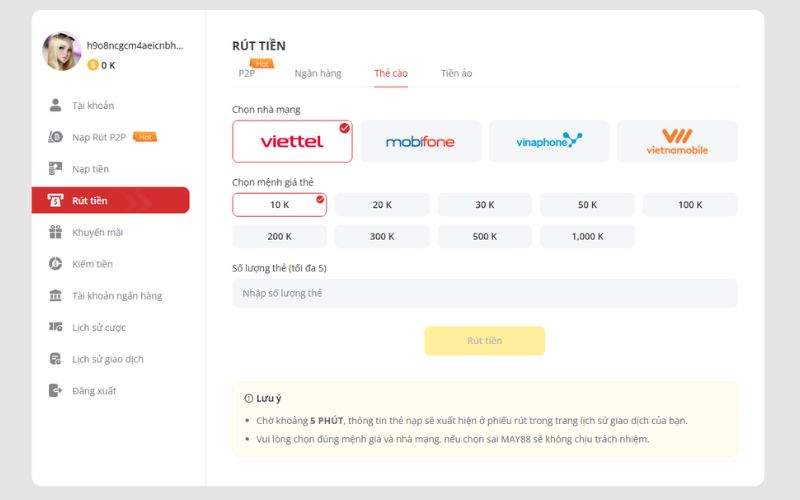800x500 pixels.
Task: Select the 50 K card denomination
Action: 587,205
